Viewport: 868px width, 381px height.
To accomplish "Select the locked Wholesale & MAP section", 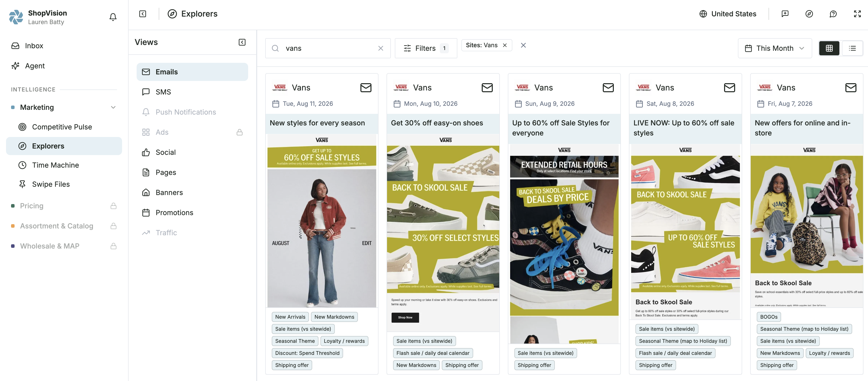I will click(x=64, y=246).
